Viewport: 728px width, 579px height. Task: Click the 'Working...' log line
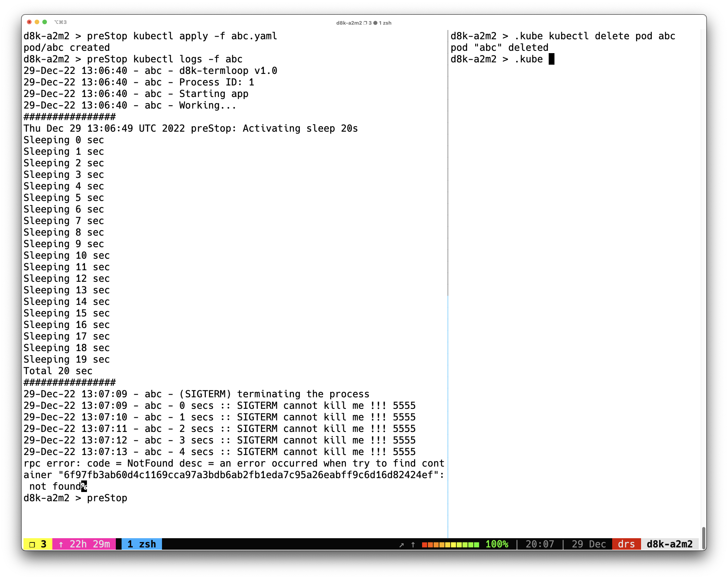click(x=130, y=105)
